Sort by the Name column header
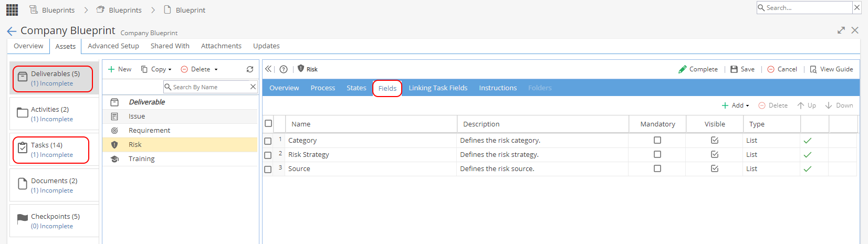Viewport: 868px width, 244px height. point(371,124)
